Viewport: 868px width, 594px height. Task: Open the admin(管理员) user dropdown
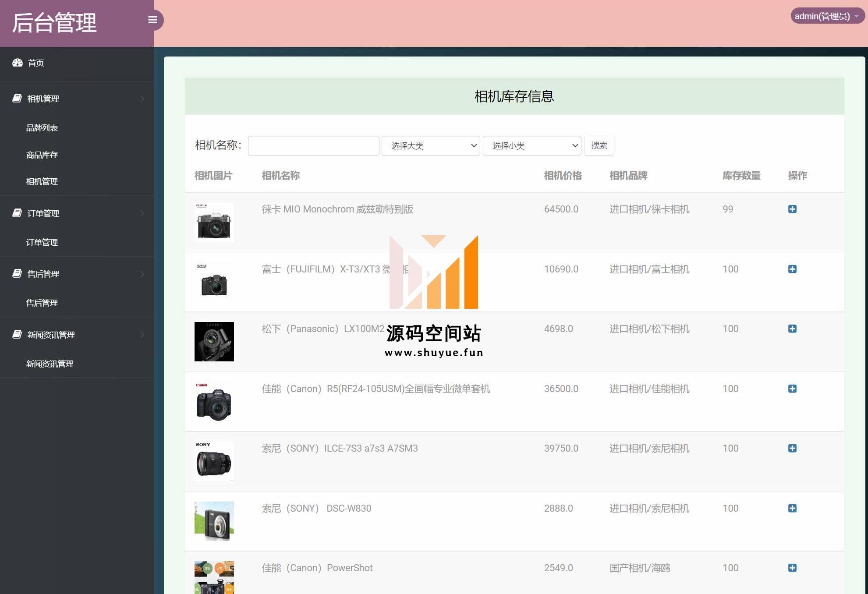tap(827, 16)
